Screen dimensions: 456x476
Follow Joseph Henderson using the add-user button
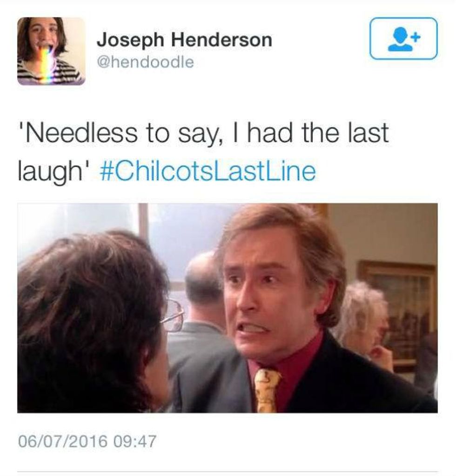(x=403, y=39)
